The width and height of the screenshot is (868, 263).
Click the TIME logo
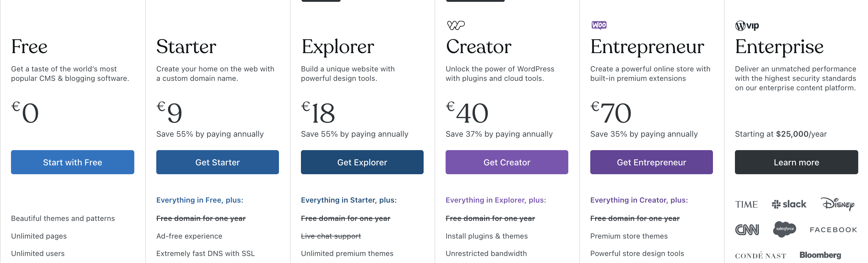click(746, 204)
